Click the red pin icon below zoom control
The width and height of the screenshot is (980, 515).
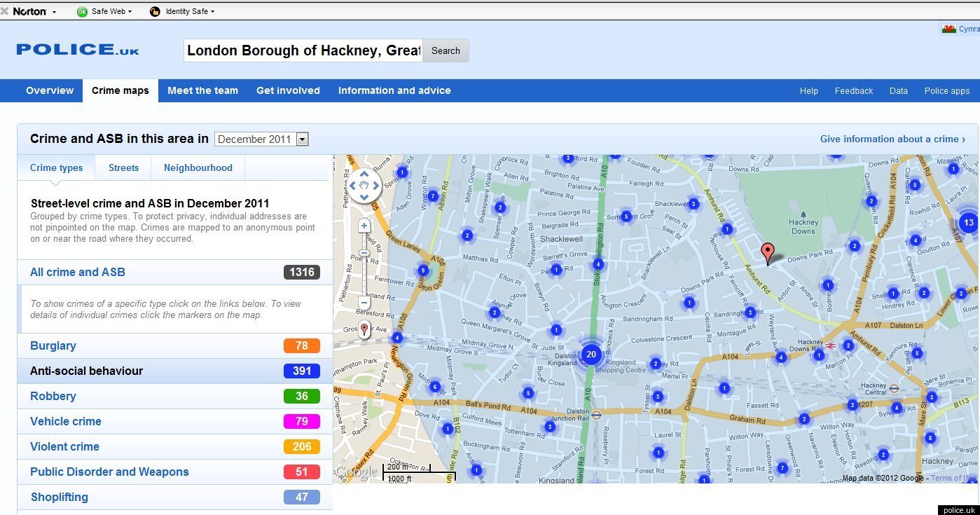(x=364, y=329)
